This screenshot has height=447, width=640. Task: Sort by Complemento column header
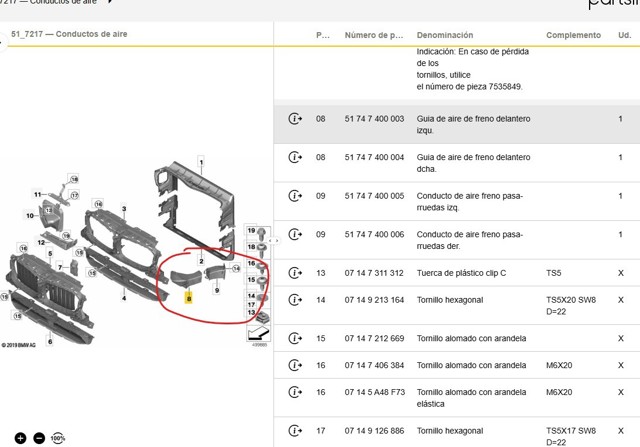pyautogui.click(x=573, y=35)
